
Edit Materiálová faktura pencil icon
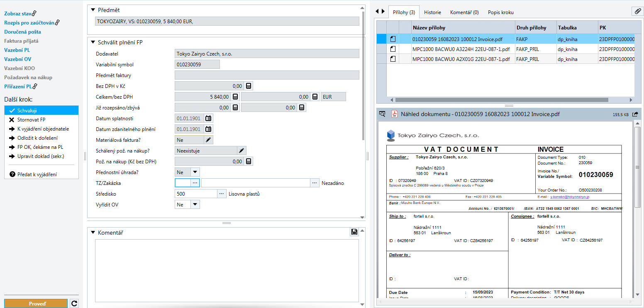pos(209,140)
